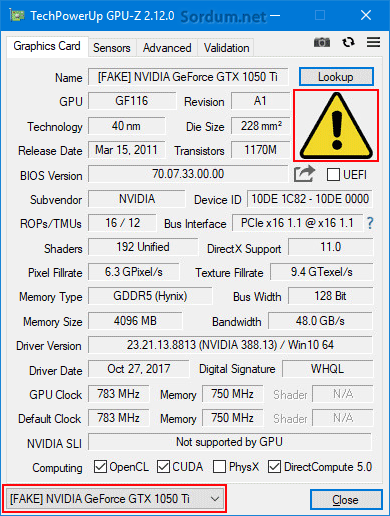Click the Driver Version label

coord(49,346)
